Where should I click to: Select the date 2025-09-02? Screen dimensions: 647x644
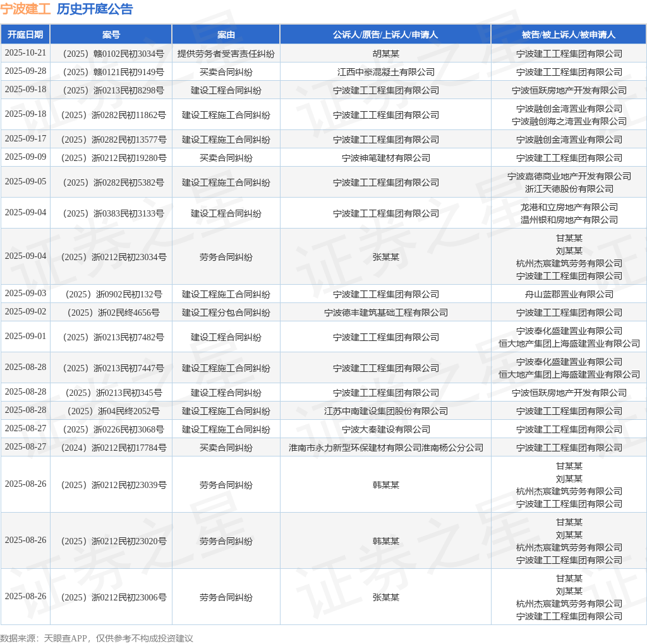[x=25, y=311]
